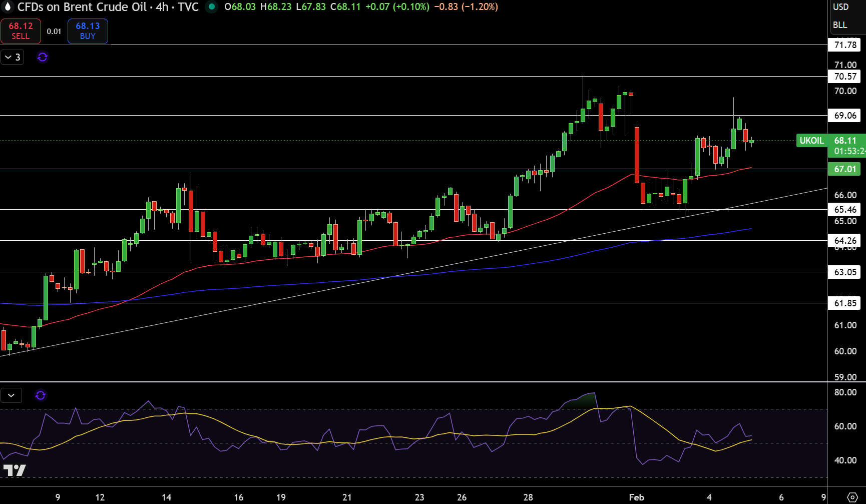The height and width of the screenshot is (504, 866).
Task: Click the 80.00 RSI scale label
Action: coord(845,392)
